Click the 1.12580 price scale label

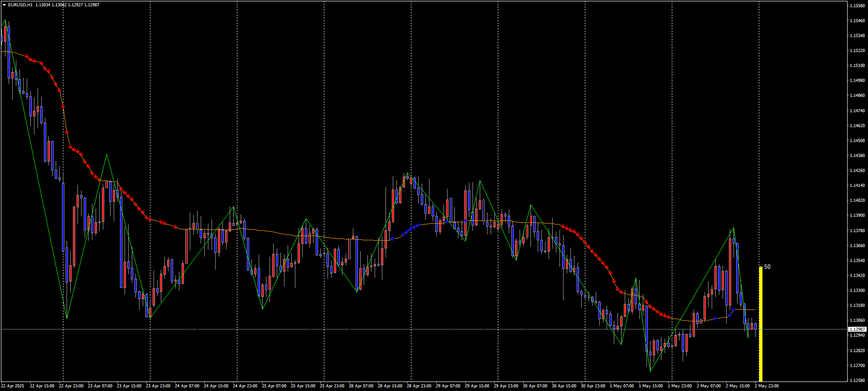tap(857, 381)
